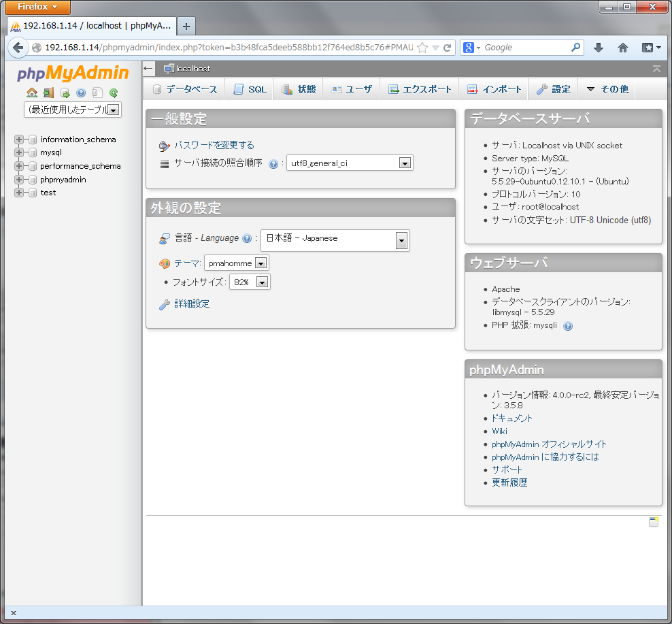The image size is (672, 624).
Task: Open the Firefox application menu button
Action: (x=37, y=7)
